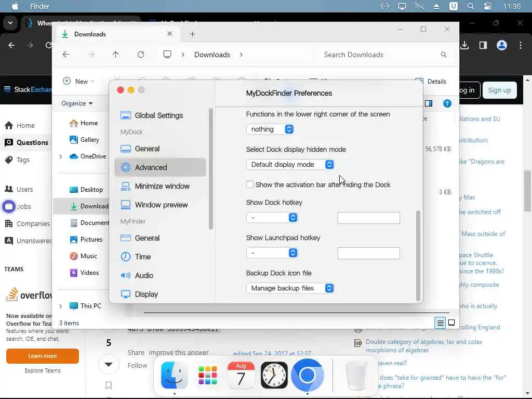Image resolution: width=532 pixels, height=399 pixels.
Task: Open the Calendar dock icon
Action: point(241,375)
